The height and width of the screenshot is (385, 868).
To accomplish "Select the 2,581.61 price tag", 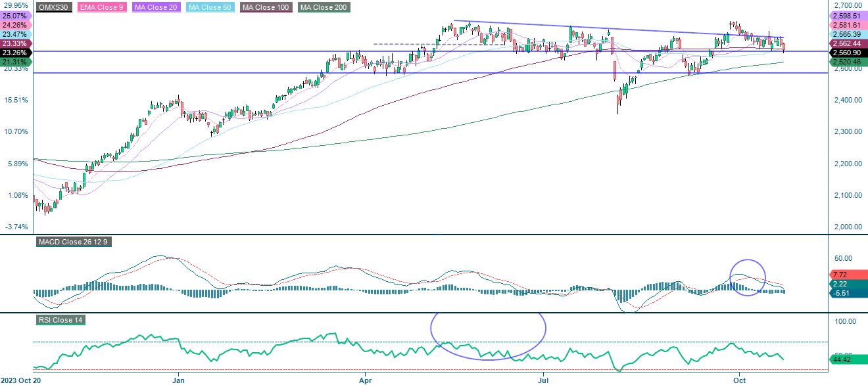I will point(848,25).
